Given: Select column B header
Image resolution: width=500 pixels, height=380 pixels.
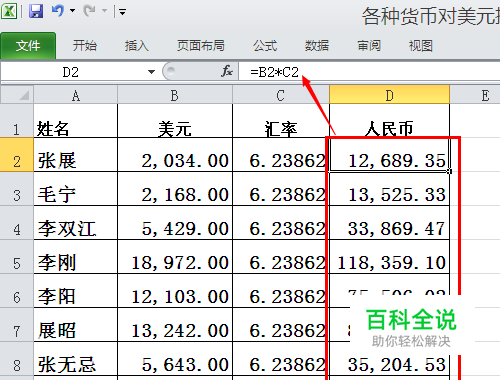Looking at the screenshot, I should (x=175, y=95).
